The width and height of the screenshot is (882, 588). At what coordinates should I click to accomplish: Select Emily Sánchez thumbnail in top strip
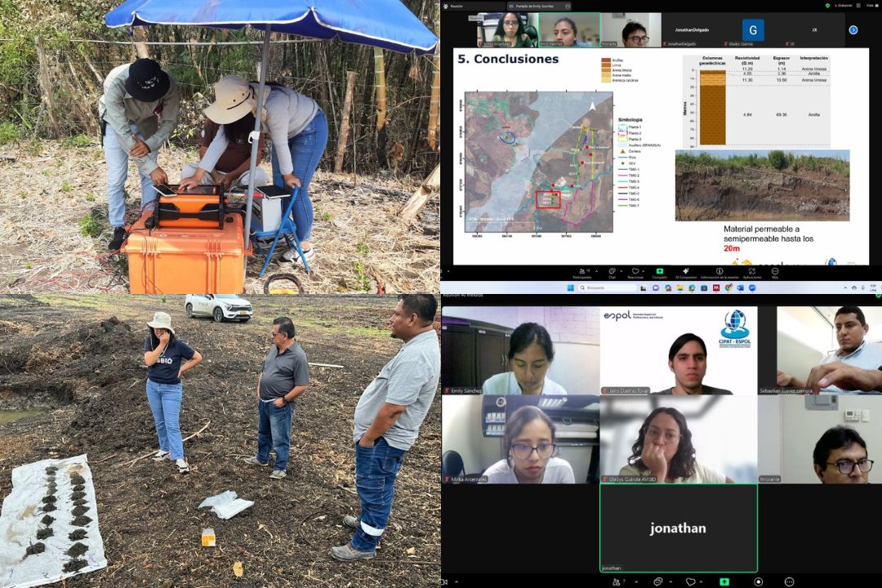tap(569, 30)
